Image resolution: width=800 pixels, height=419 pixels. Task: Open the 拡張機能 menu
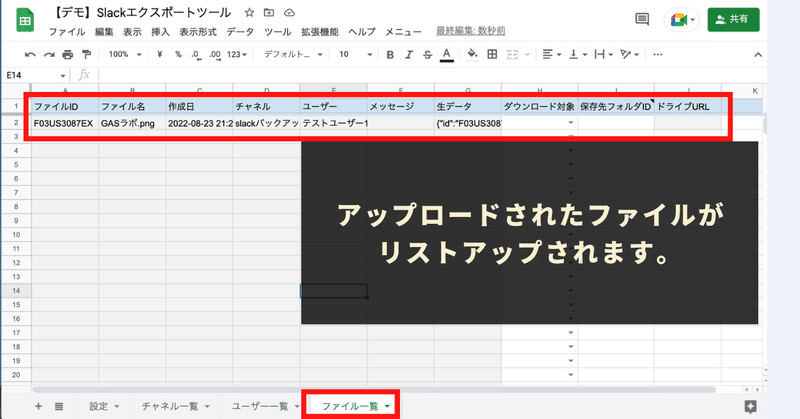pos(319,32)
